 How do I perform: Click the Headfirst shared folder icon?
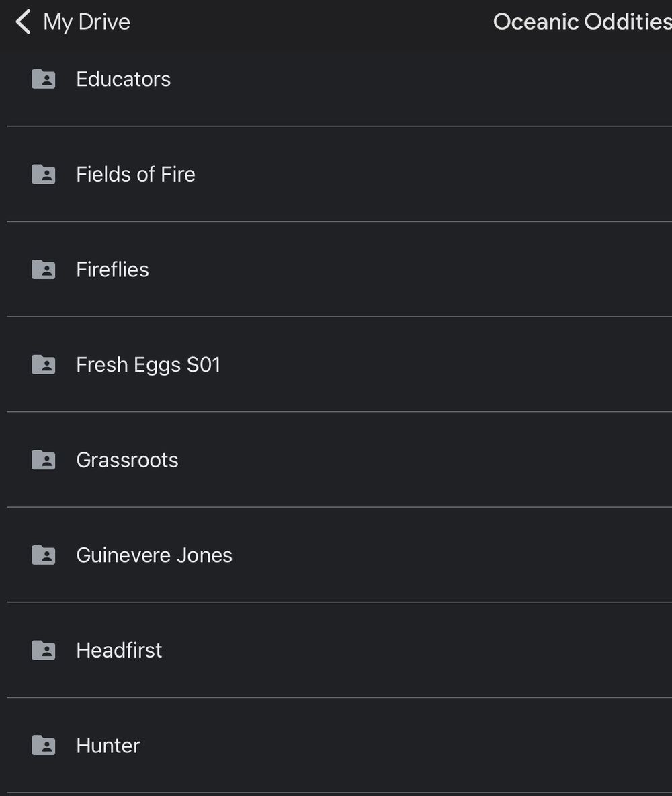(x=44, y=650)
